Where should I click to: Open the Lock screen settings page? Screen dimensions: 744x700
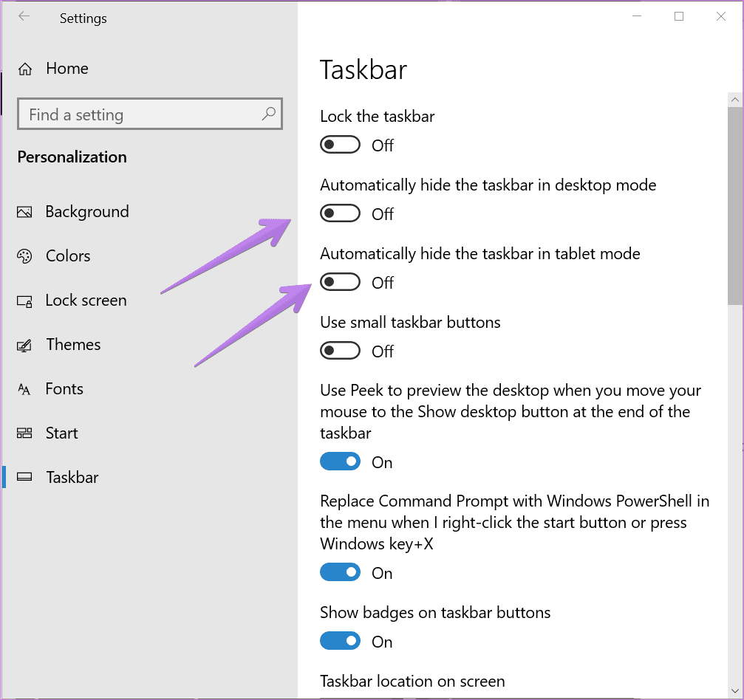pyautogui.click(x=86, y=301)
